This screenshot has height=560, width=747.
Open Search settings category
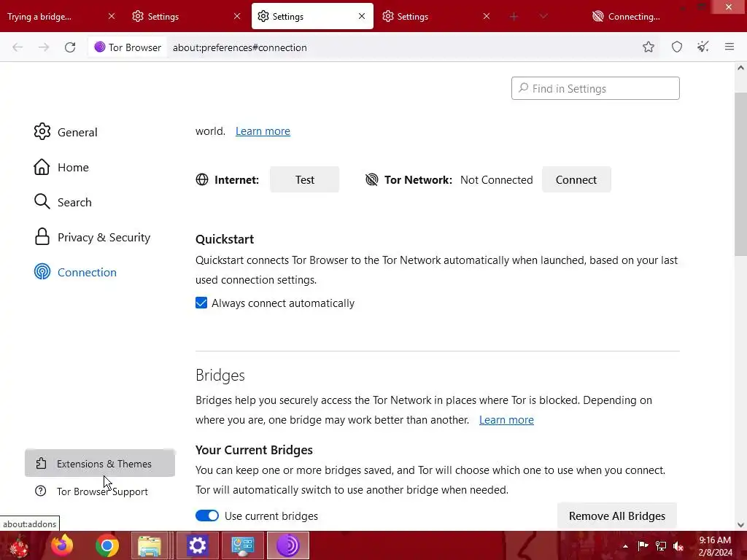pyautogui.click(x=63, y=202)
